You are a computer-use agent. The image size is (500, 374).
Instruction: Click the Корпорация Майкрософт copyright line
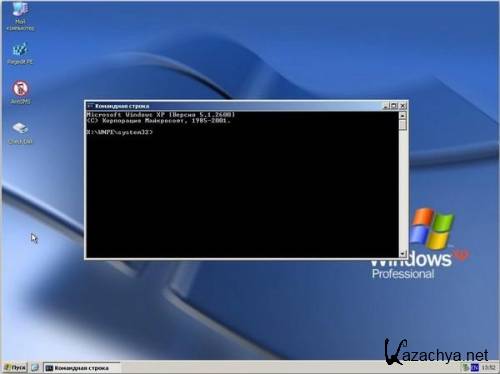[x=158, y=121]
